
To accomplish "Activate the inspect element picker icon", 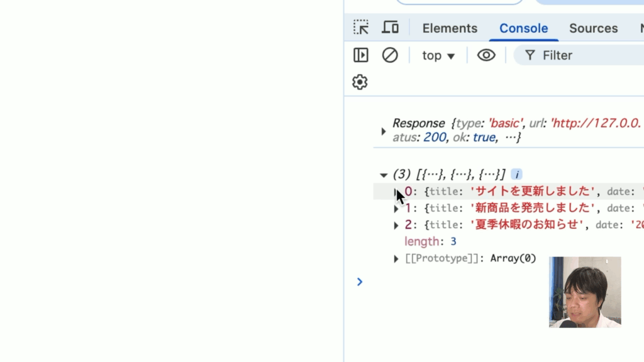I will coord(361,28).
